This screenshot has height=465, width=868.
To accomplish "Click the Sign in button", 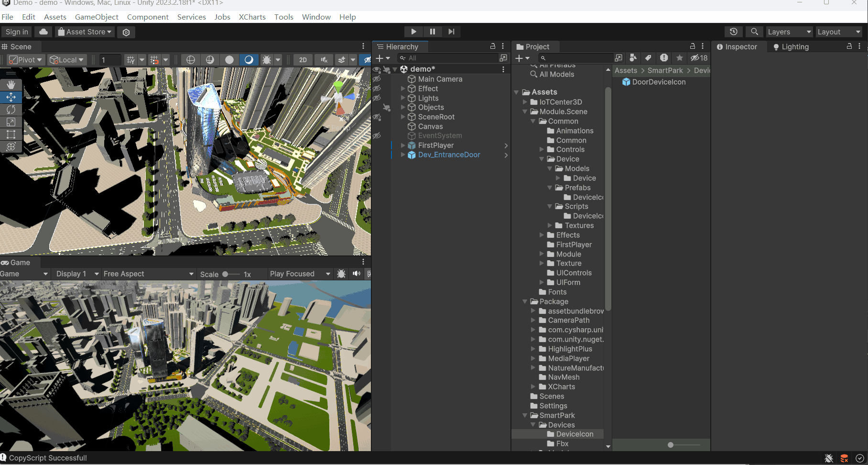I will click(17, 32).
